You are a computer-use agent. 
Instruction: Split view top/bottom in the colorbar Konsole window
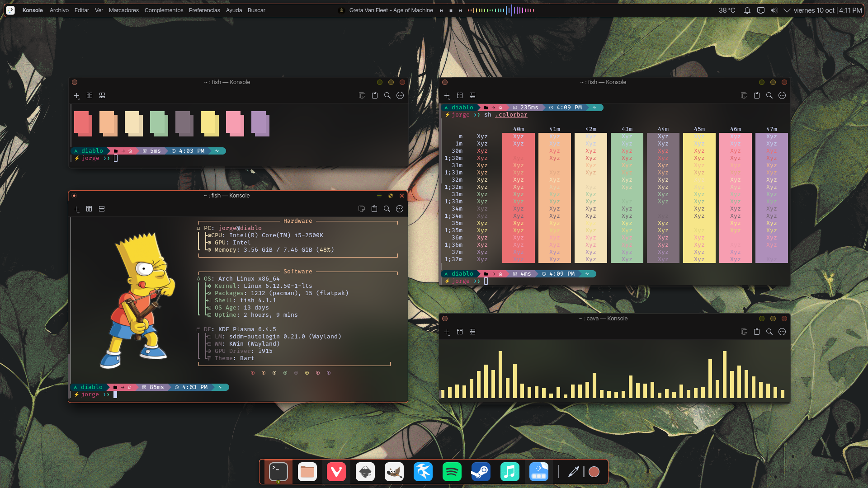(472, 95)
